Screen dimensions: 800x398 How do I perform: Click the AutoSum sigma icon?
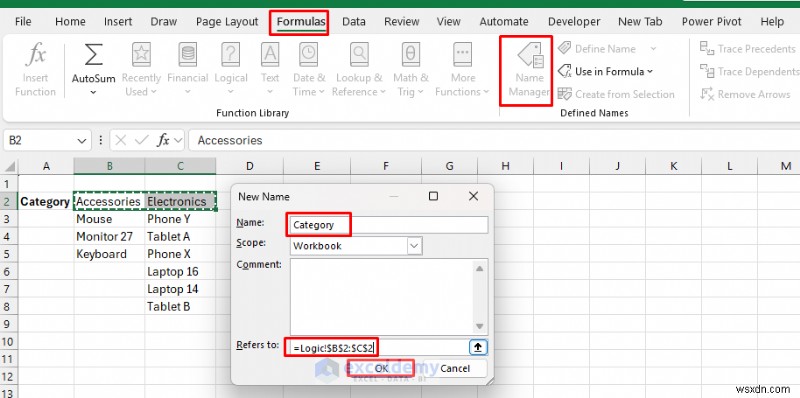pos(93,56)
